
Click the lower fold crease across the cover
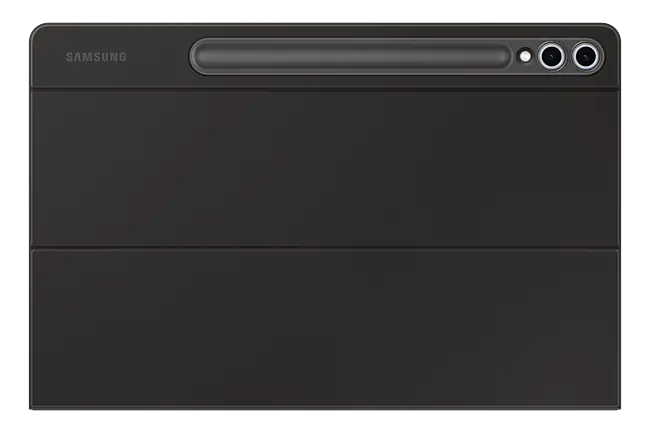tap(325, 248)
